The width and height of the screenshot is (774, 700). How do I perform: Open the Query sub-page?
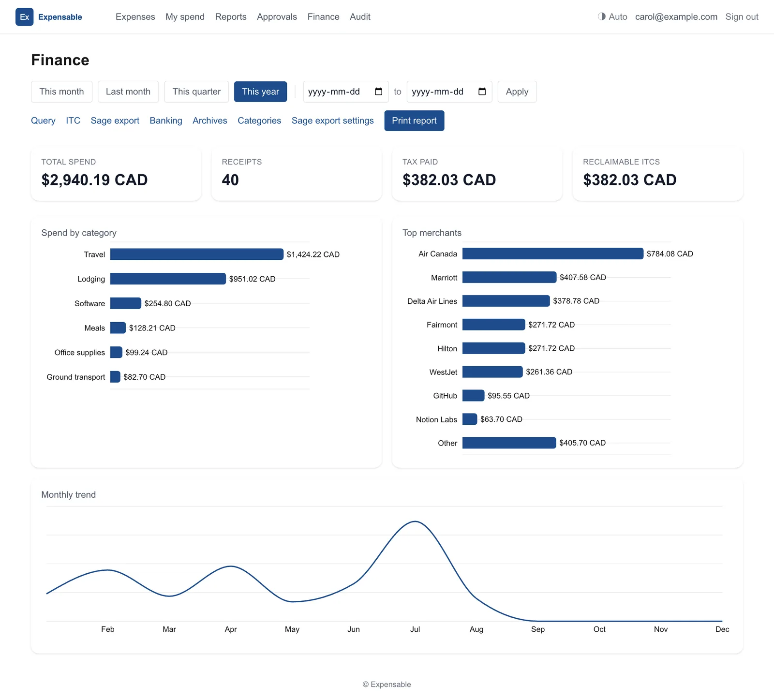click(x=43, y=120)
